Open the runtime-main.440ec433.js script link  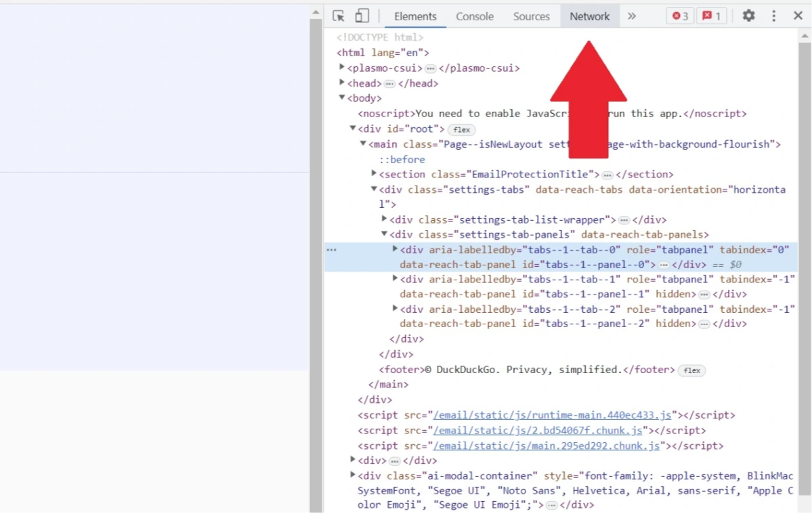coord(552,415)
